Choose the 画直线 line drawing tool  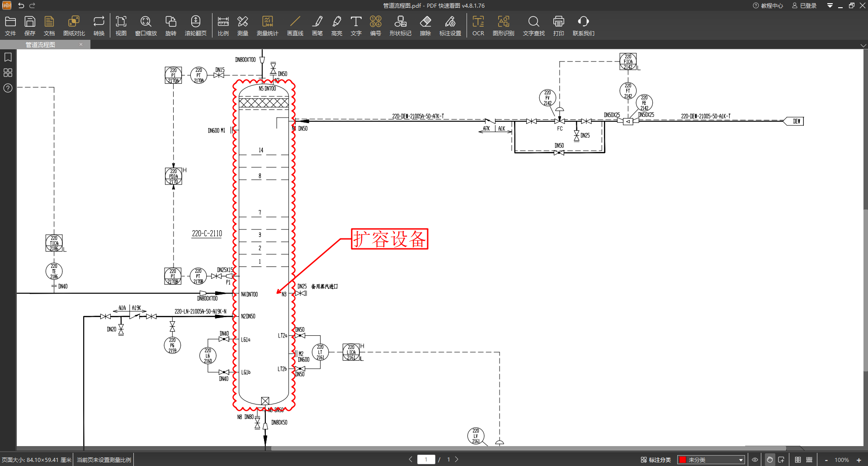(x=295, y=26)
